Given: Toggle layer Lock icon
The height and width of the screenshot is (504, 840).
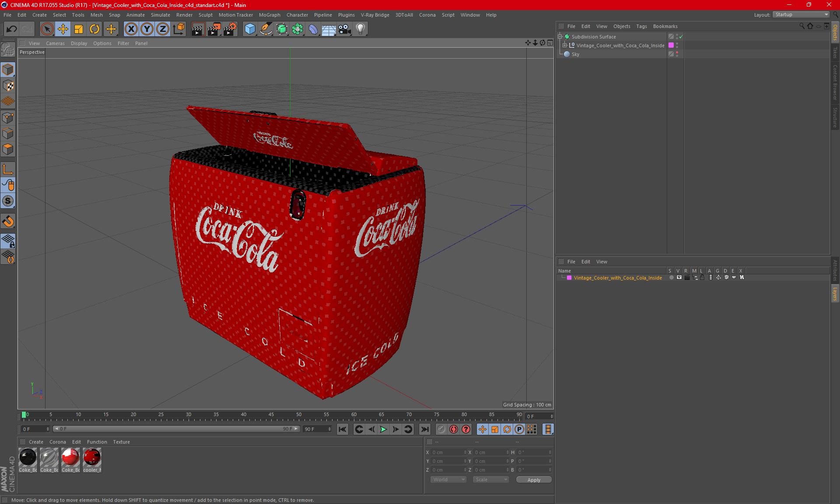Looking at the screenshot, I should [702, 277].
